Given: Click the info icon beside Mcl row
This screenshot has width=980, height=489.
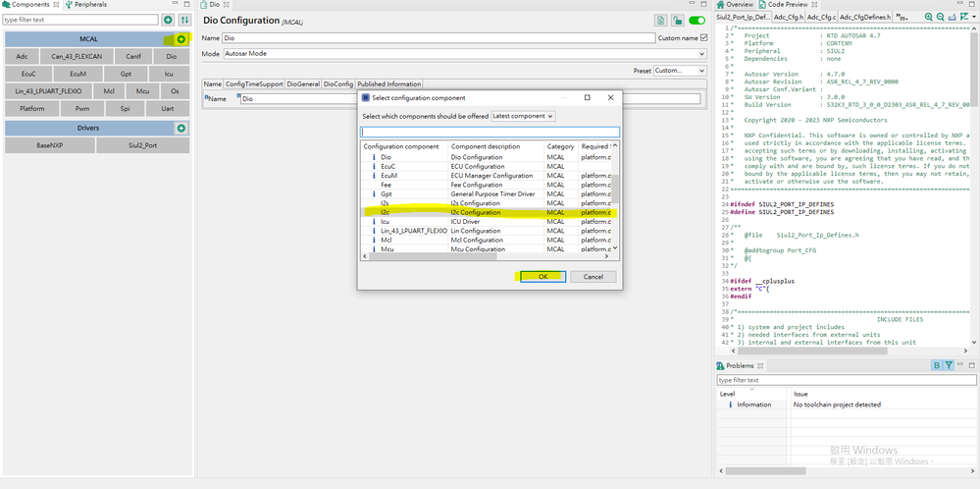Looking at the screenshot, I should 374,241.
